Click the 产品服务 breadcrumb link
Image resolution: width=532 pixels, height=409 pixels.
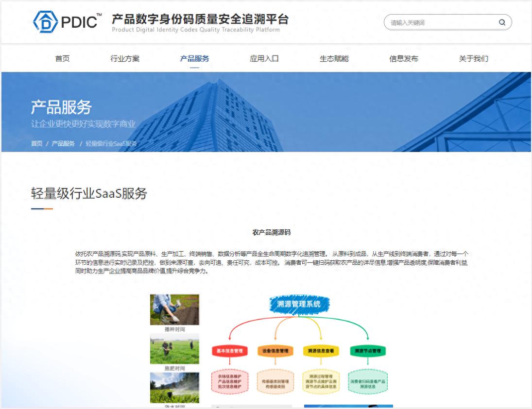tap(63, 143)
